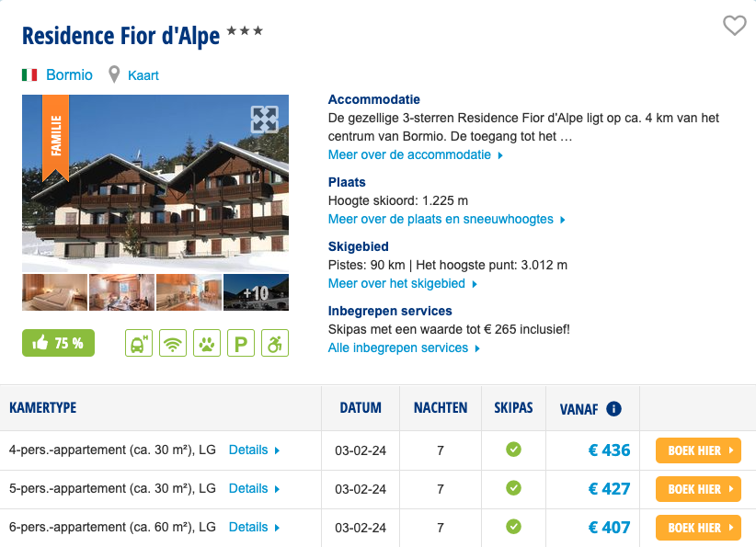Click the skipas checkmark for 4-pers. apartment
Screen dimensions: 756x547
513,450
